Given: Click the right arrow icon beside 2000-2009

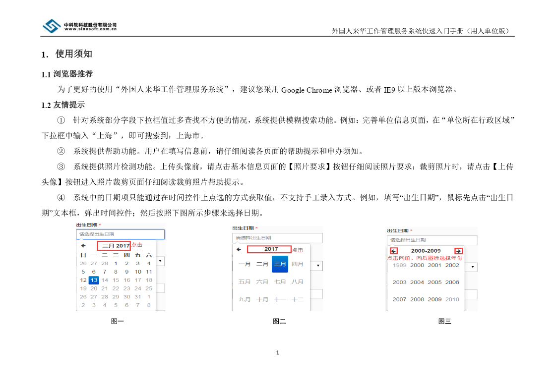Looking at the screenshot, I should coord(458,251).
